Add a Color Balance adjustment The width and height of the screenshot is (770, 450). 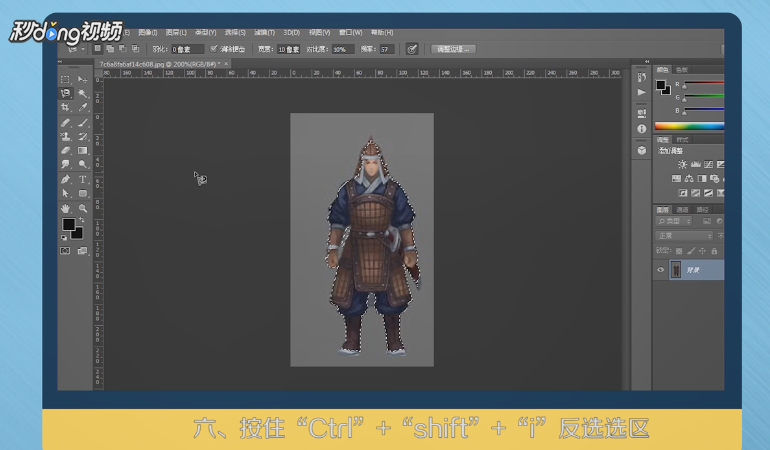(x=689, y=178)
